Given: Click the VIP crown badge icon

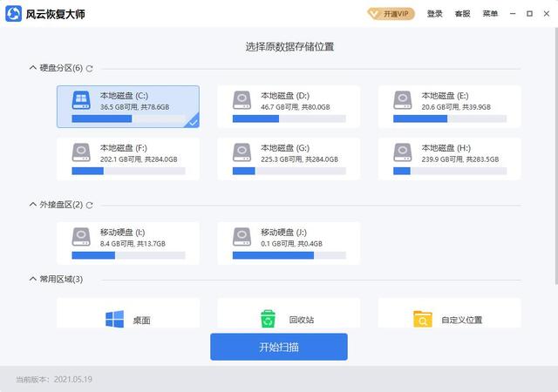Looking at the screenshot, I should point(374,14).
